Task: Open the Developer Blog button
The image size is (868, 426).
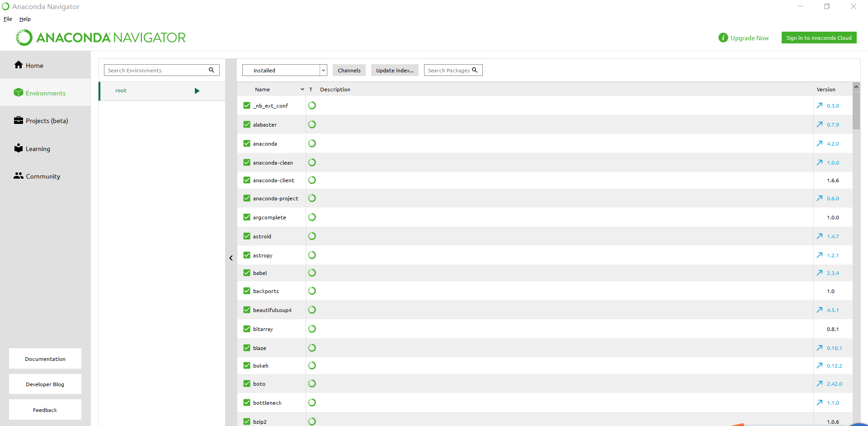Action: [45, 384]
